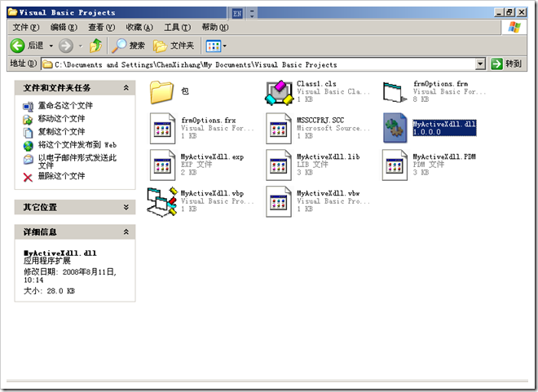Screen dimensions: 538x392
Task: Click the green Back arrow icon
Action: click(17, 46)
